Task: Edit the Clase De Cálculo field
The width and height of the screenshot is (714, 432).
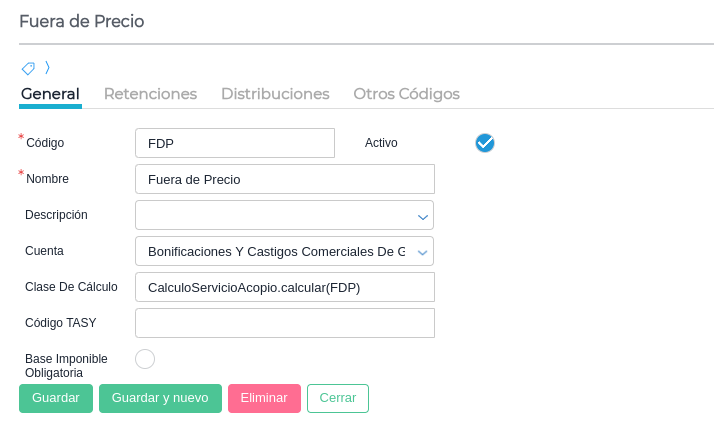Action: coord(285,287)
